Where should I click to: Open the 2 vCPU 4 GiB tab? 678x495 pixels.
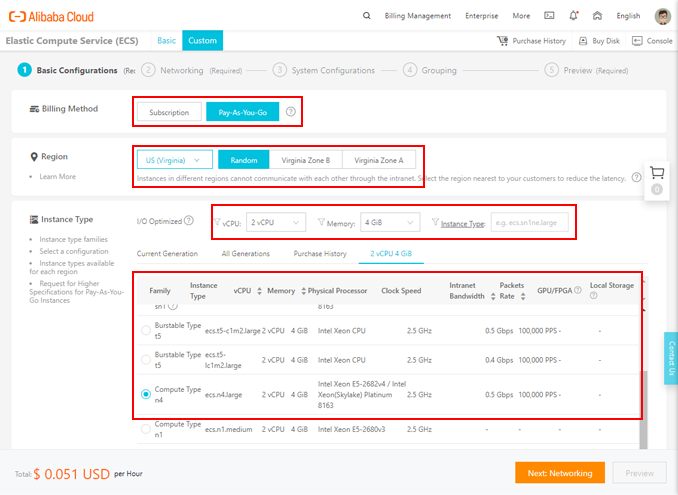[x=391, y=254]
